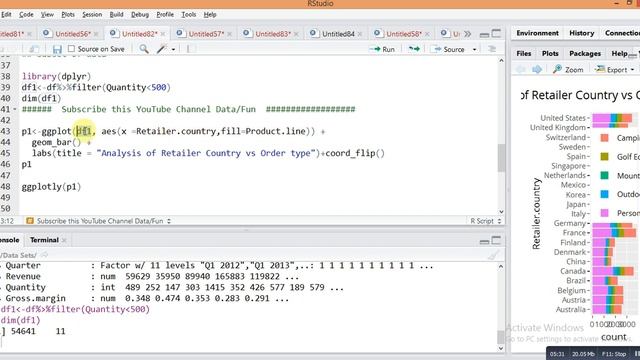Open the Tools menu
The width and height of the screenshot is (640, 360).
coord(189,15)
